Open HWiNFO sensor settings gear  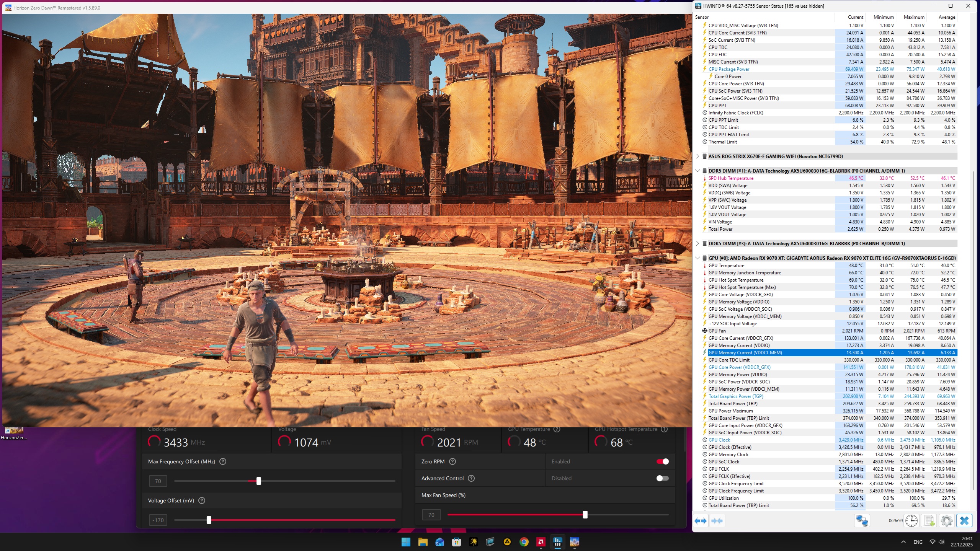click(947, 521)
